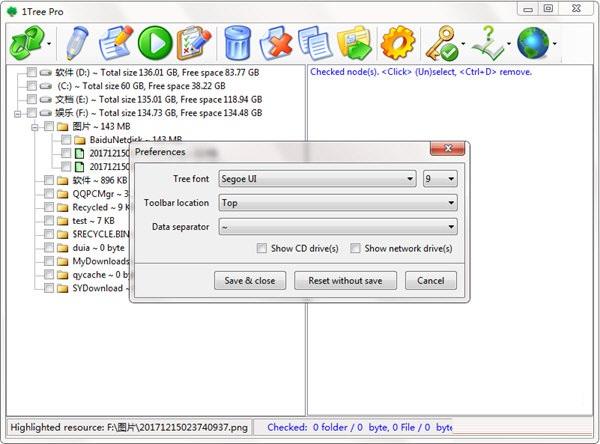Open the Data separator dropdown
This screenshot has width=600, height=444.
338,227
